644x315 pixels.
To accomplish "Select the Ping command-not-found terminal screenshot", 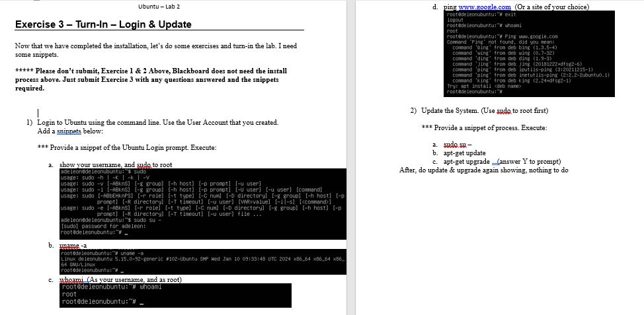I will click(529, 53).
